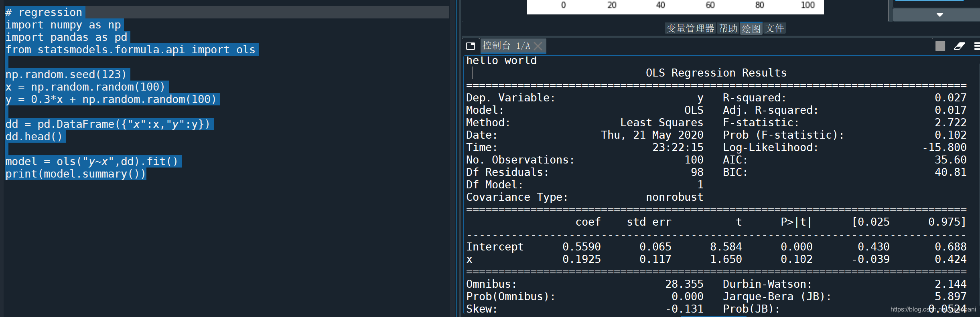Click the Prob (F-statistic) value 0.102

[951, 135]
